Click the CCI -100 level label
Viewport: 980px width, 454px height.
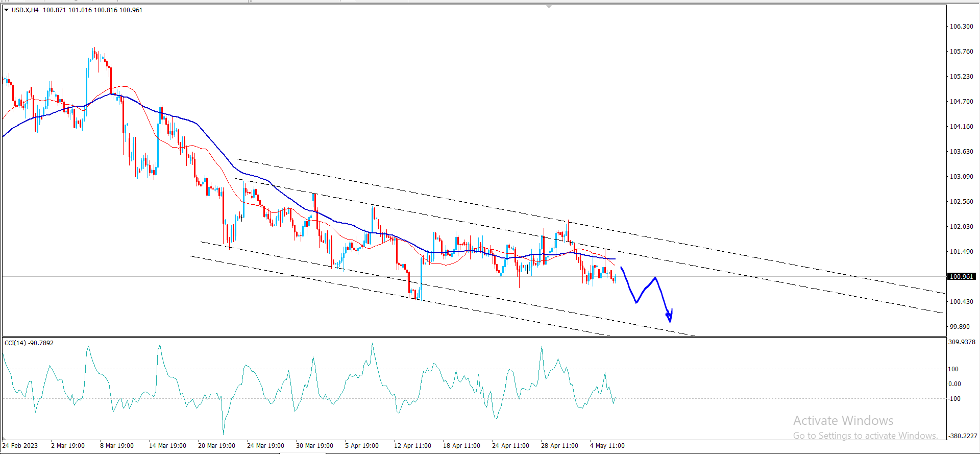(954, 398)
